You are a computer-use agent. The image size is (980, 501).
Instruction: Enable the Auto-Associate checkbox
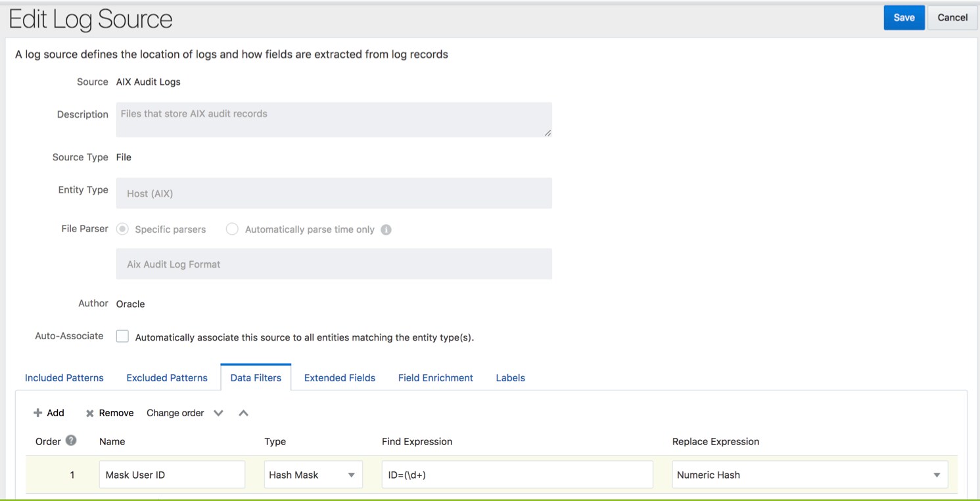[122, 337]
